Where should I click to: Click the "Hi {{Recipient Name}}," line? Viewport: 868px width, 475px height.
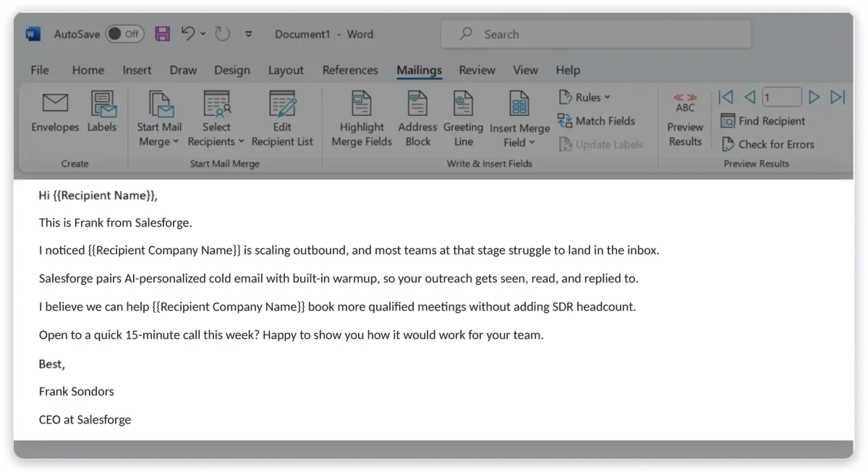coord(98,196)
